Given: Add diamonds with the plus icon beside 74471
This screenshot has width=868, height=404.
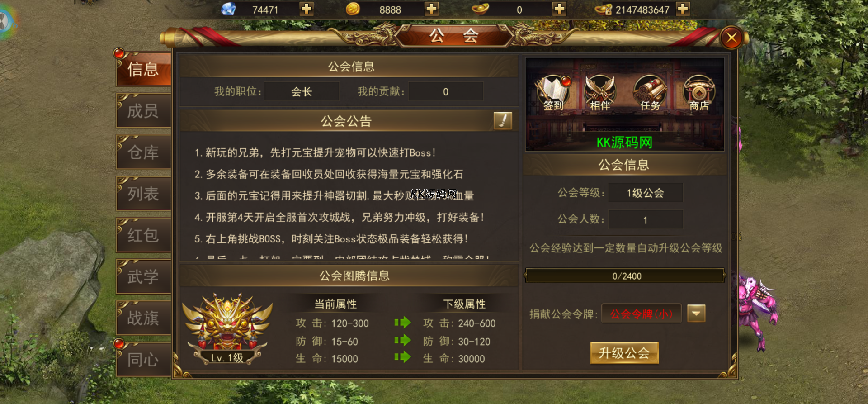Looking at the screenshot, I should click(x=307, y=9).
